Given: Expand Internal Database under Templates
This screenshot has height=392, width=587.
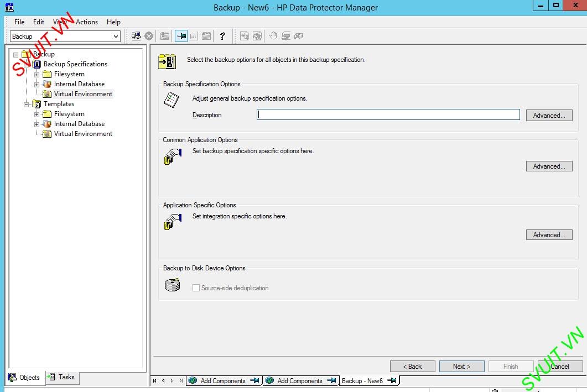Looking at the screenshot, I should [x=37, y=124].
